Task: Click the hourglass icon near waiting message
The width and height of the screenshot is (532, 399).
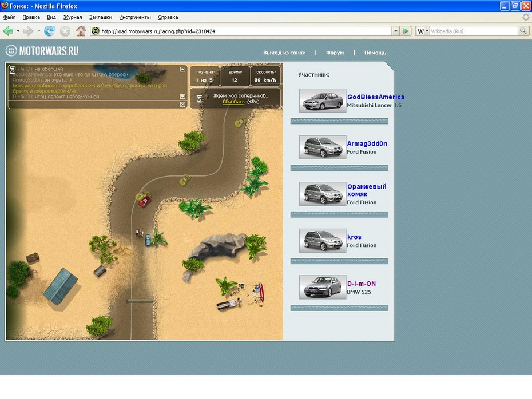Action: 200,99
